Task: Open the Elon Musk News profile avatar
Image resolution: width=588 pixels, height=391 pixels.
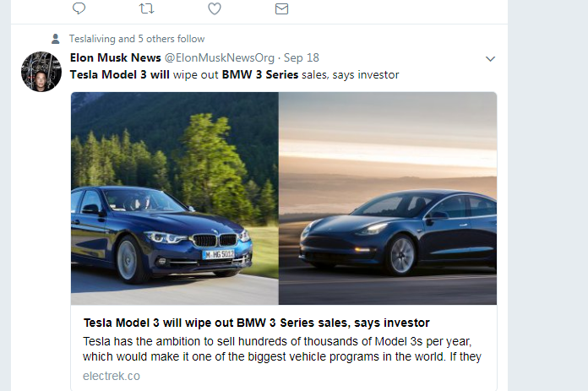Action: [41, 71]
